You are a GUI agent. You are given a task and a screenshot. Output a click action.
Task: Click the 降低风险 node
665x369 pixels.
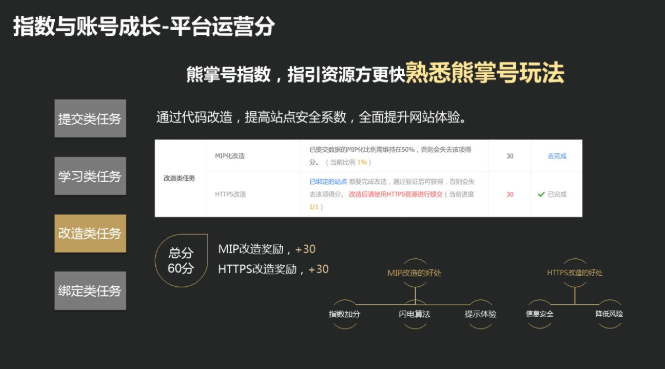609,314
